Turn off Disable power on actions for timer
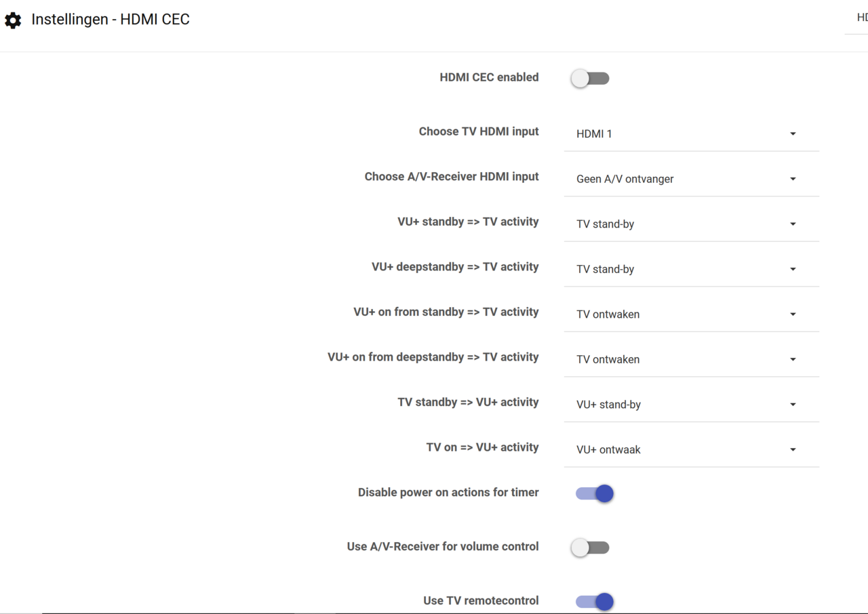The width and height of the screenshot is (868, 614). click(x=595, y=493)
